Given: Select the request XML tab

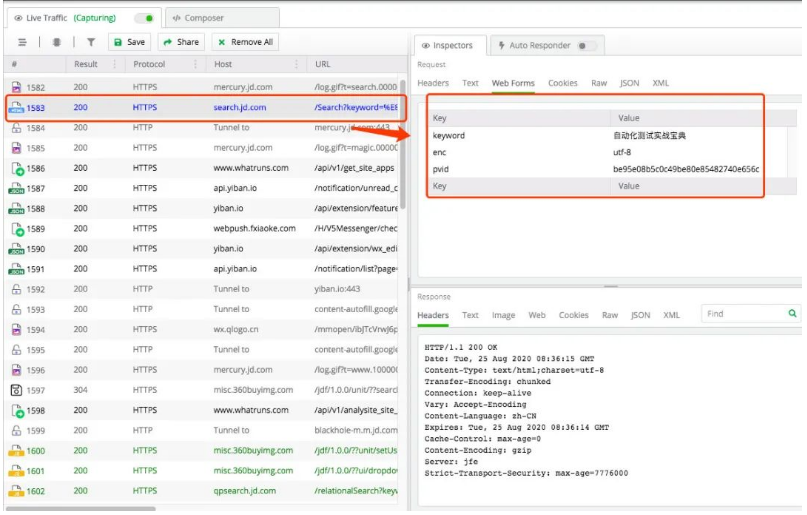Looking at the screenshot, I should [x=660, y=83].
